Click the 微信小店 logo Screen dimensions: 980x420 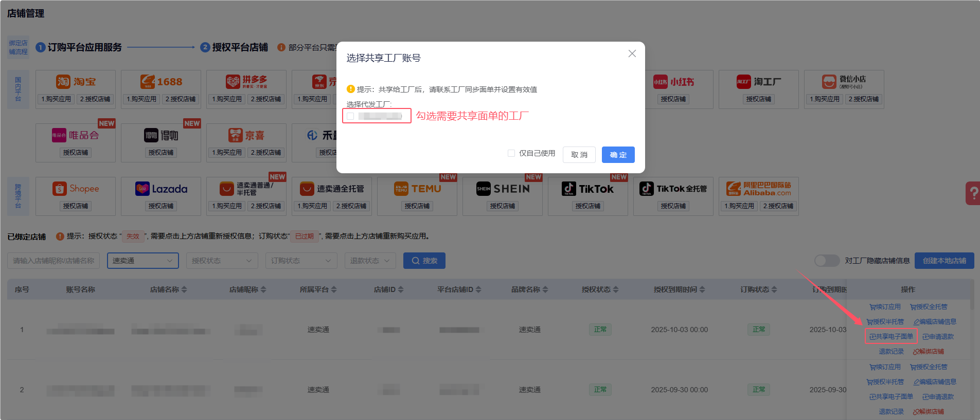[844, 82]
